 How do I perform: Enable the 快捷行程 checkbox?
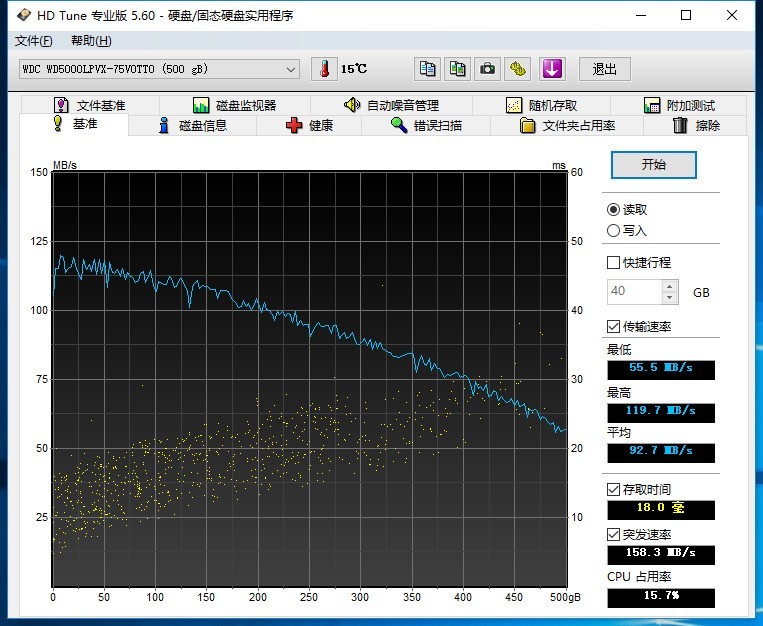(x=613, y=263)
